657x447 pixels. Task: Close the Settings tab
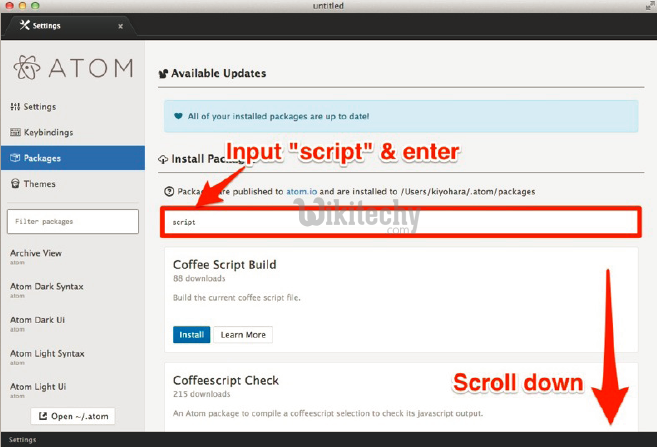pyautogui.click(x=120, y=26)
